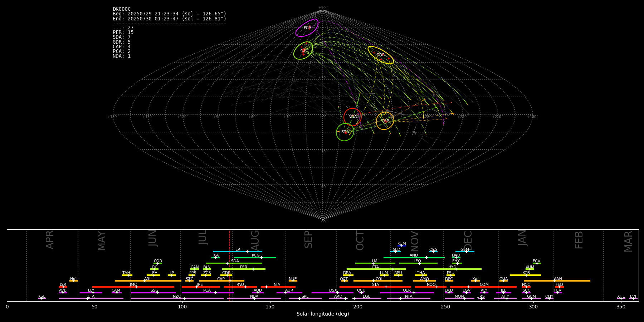The height and width of the screenshot is (322, 644).
Task: Click the red dashed current solar longitude line
Action: tap(229, 265)
